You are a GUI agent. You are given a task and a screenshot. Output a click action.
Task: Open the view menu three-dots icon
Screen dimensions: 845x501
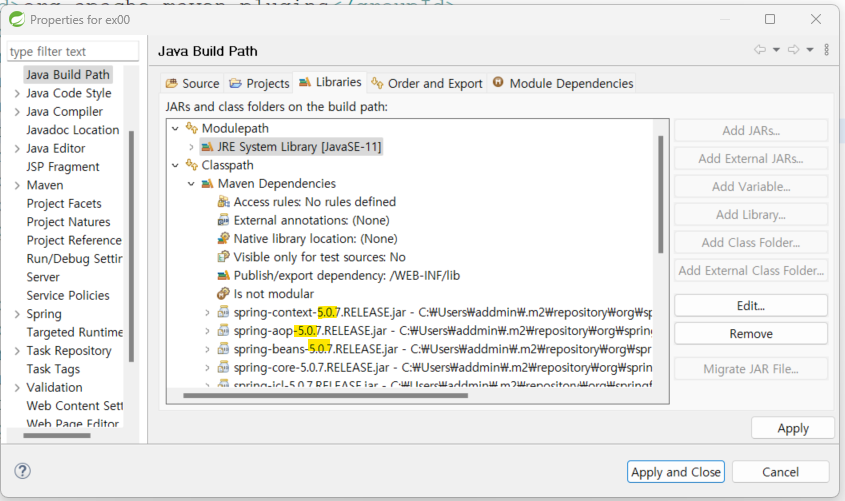point(826,50)
